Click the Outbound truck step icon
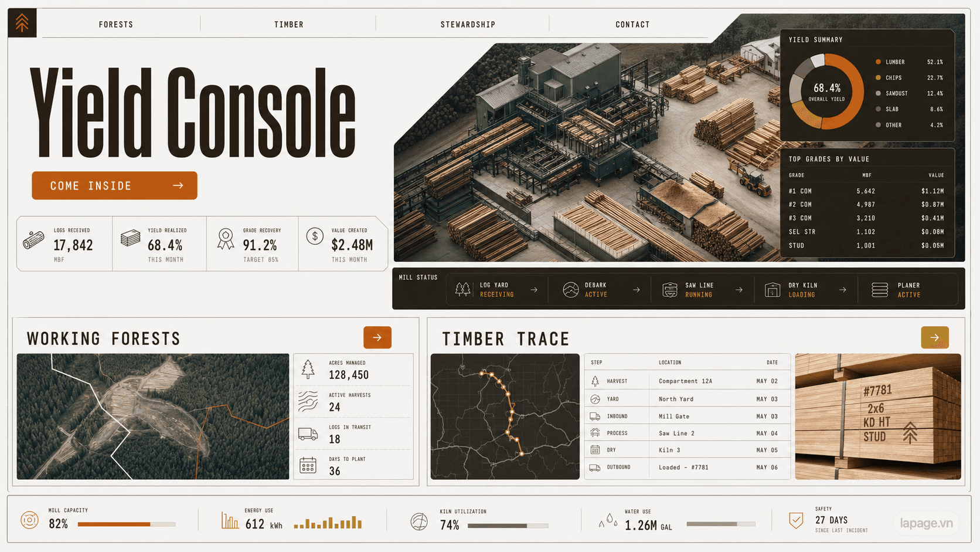The width and height of the screenshot is (980, 552). tap(595, 468)
